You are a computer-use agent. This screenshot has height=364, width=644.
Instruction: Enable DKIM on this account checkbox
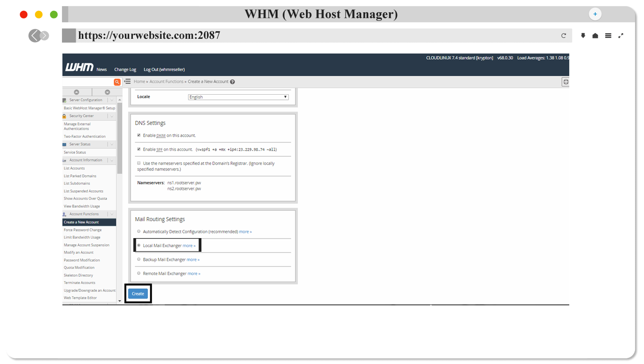(139, 135)
